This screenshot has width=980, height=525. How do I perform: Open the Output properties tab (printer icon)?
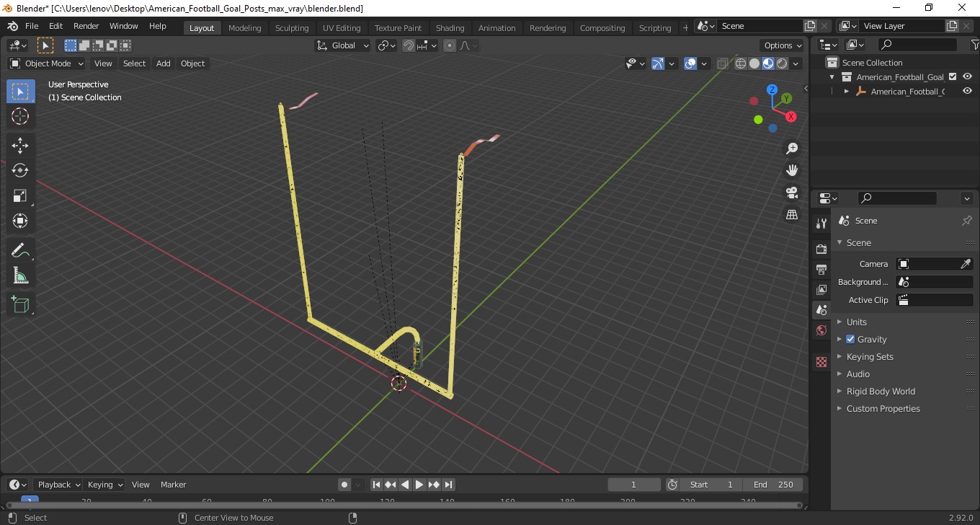pos(821,269)
